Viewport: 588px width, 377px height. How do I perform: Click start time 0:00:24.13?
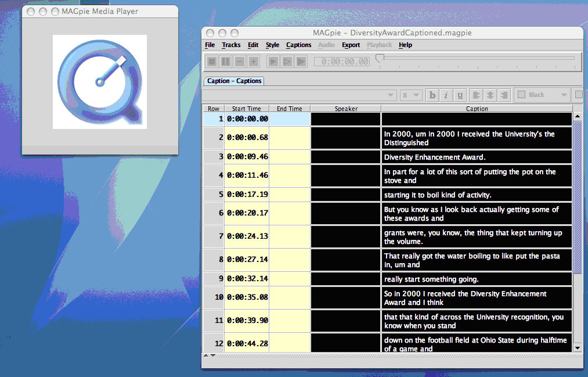(x=247, y=236)
